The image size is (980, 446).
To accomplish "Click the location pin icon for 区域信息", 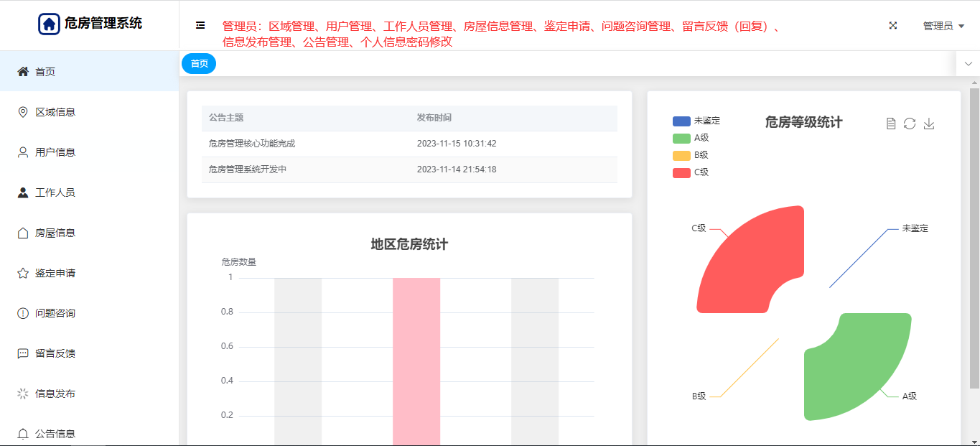I will pos(23,112).
